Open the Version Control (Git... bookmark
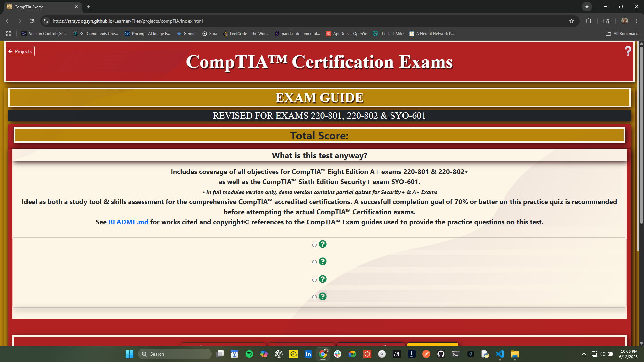 pyautogui.click(x=44, y=34)
